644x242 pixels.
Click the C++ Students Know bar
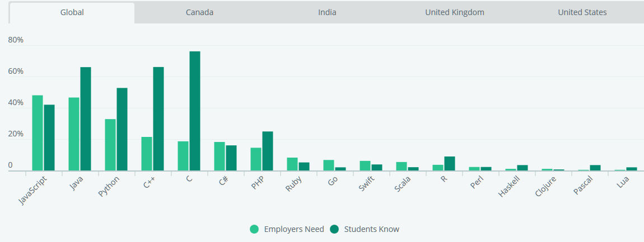(158, 118)
